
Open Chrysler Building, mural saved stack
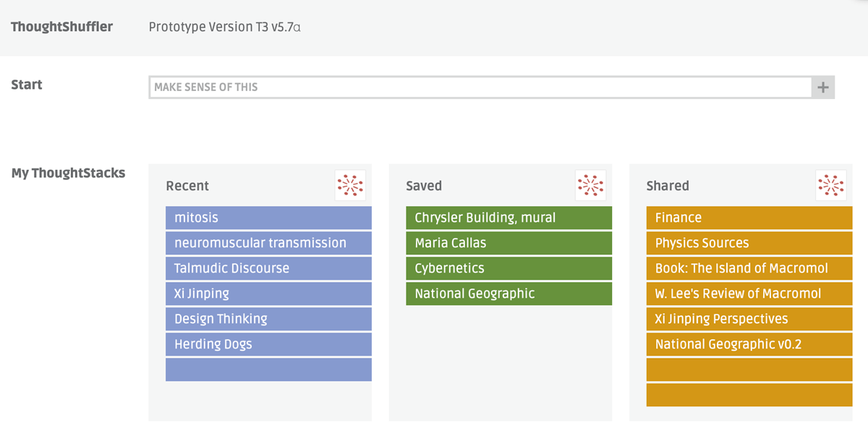point(509,218)
